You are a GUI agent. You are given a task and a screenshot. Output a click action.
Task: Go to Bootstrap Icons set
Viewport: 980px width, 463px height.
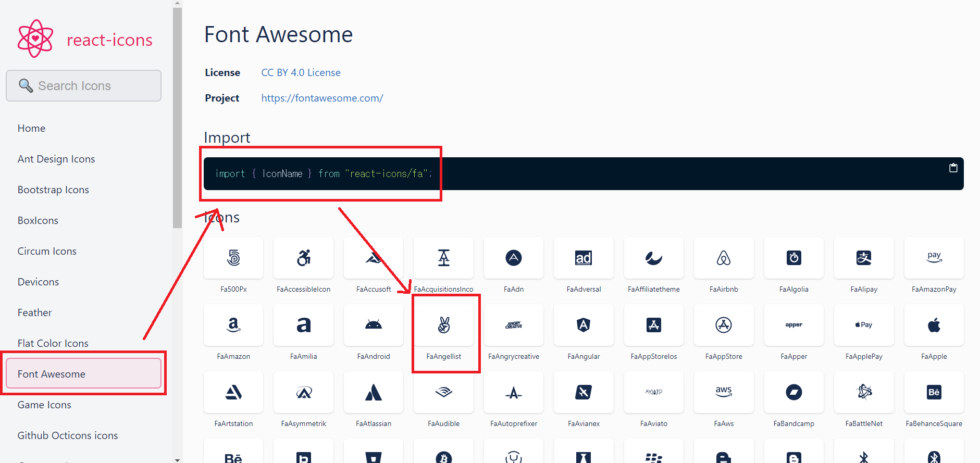(53, 190)
